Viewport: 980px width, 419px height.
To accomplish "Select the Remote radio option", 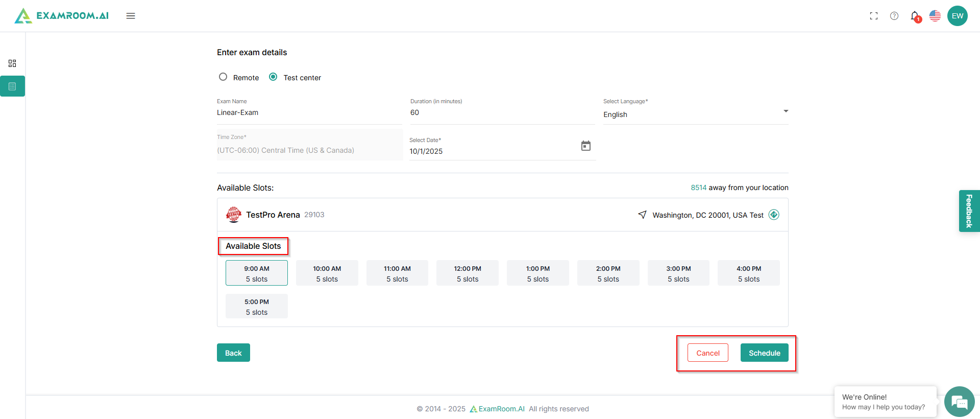I will pos(223,77).
